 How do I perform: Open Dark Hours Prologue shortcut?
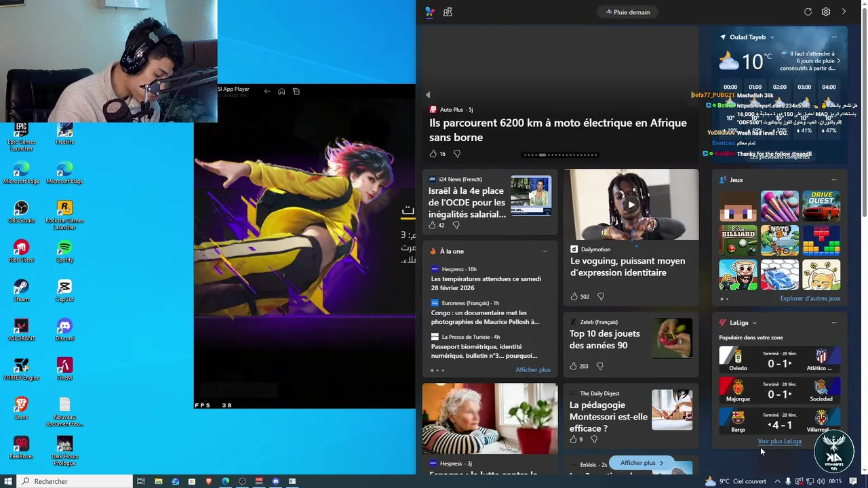(64, 451)
